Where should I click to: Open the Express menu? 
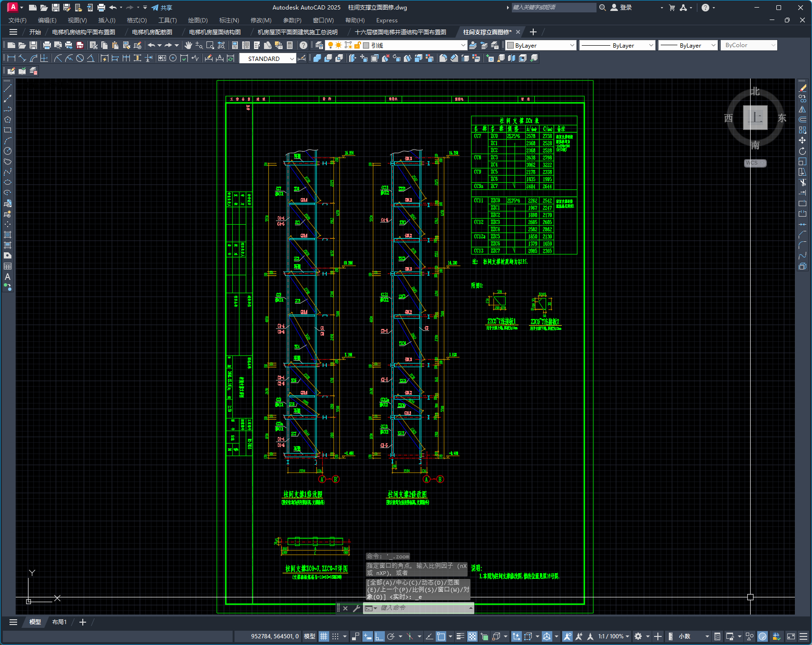click(387, 20)
